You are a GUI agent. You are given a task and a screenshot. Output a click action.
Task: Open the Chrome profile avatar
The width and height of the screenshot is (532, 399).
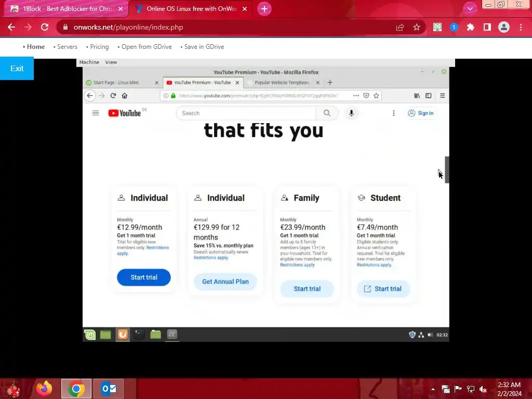click(x=504, y=27)
